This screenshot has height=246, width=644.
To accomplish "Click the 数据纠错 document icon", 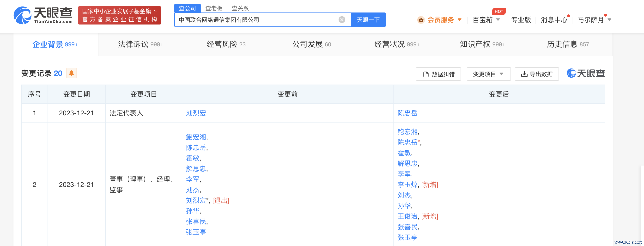I will 426,74.
